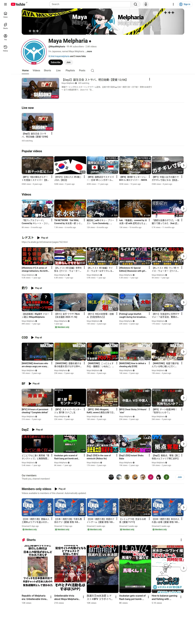The image size is (195, 644).
Task: Open BATTLEFIELD V 族滅の王 vs 水泳部 short
Action: [x=103, y=569]
